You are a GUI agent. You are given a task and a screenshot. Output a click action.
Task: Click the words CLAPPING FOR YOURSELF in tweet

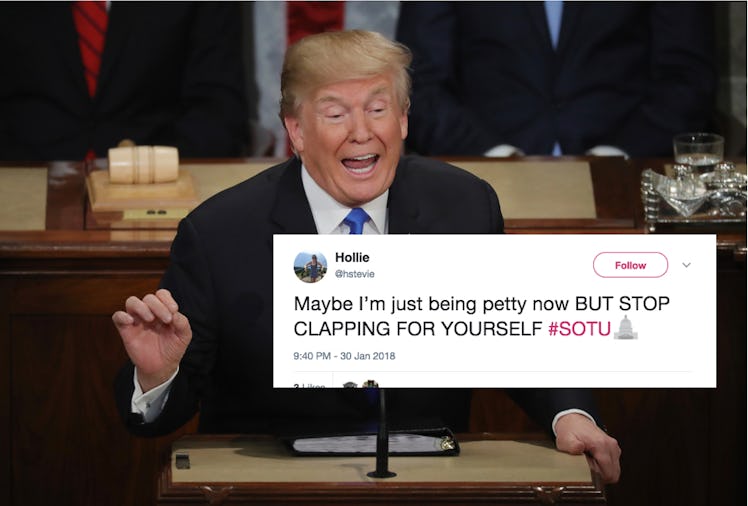(x=418, y=329)
